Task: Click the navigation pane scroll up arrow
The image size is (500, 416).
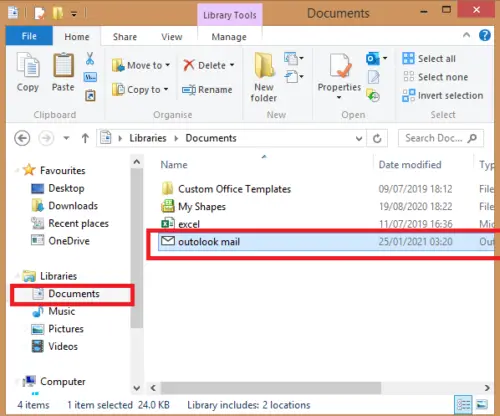Action: click(136, 162)
